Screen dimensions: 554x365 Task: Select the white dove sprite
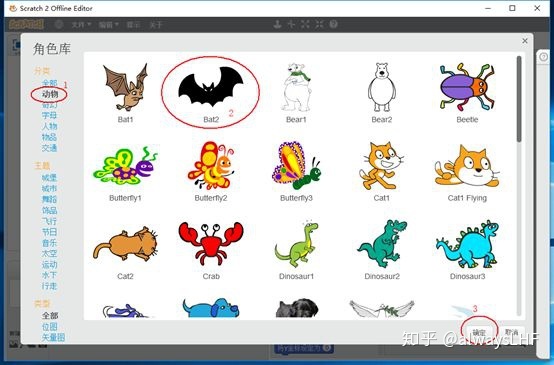click(x=382, y=309)
